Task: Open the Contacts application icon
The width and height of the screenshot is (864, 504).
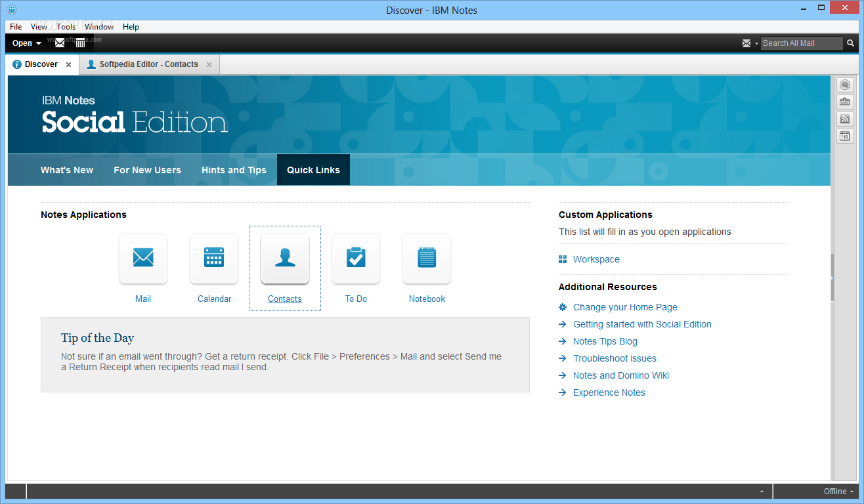Action: click(285, 259)
